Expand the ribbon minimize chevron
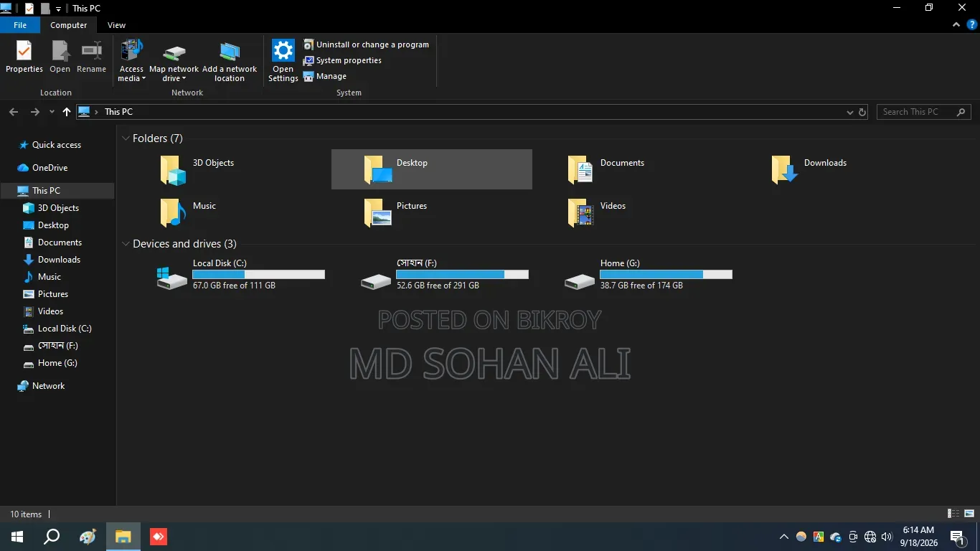Screen dimensions: 980x551 coord(956,25)
